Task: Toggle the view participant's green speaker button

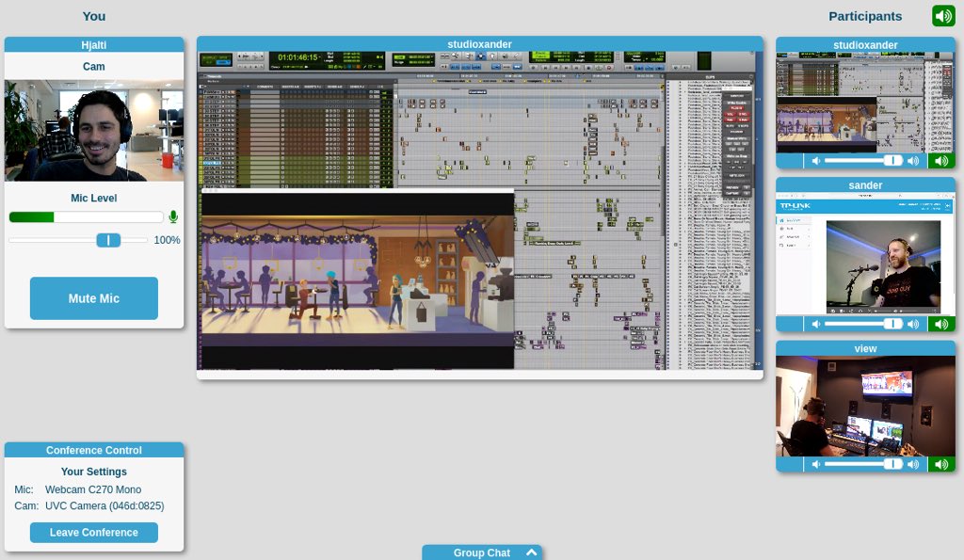Action: [941, 464]
